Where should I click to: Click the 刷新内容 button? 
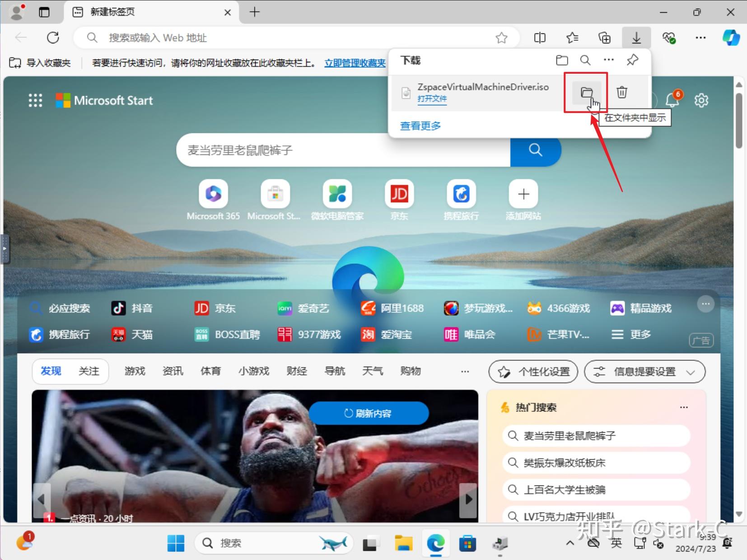coord(369,413)
